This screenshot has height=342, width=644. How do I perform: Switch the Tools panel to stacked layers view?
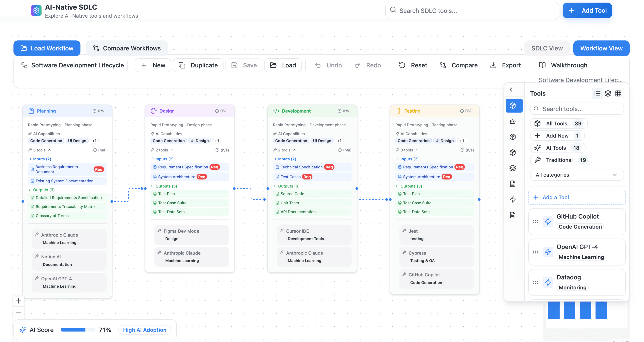click(608, 94)
